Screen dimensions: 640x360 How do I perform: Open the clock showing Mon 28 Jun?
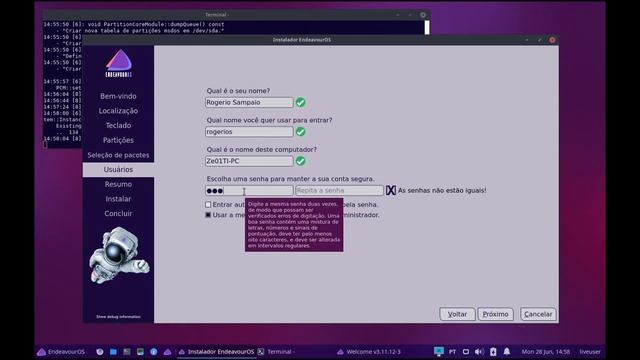click(x=546, y=352)
